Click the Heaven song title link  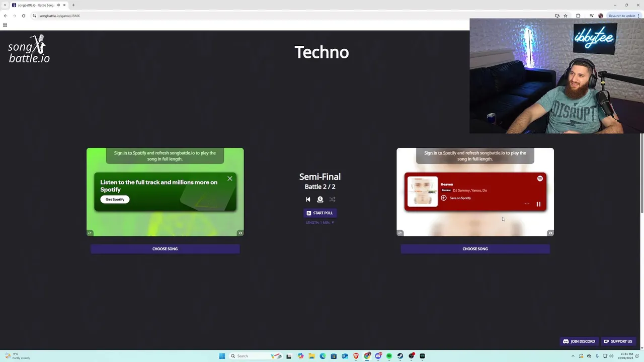447,185
